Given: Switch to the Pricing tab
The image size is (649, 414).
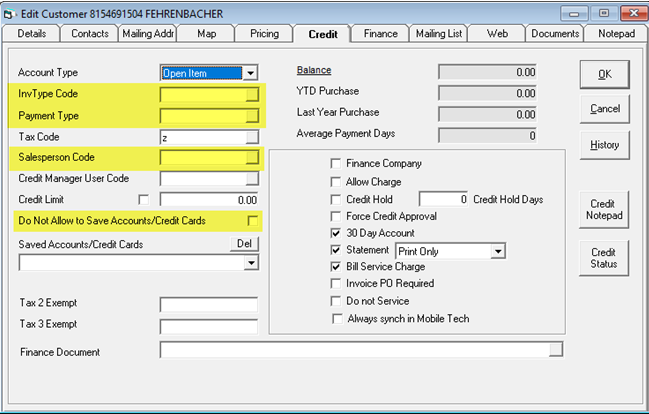Looking at the screenshot, I should 264,34.
